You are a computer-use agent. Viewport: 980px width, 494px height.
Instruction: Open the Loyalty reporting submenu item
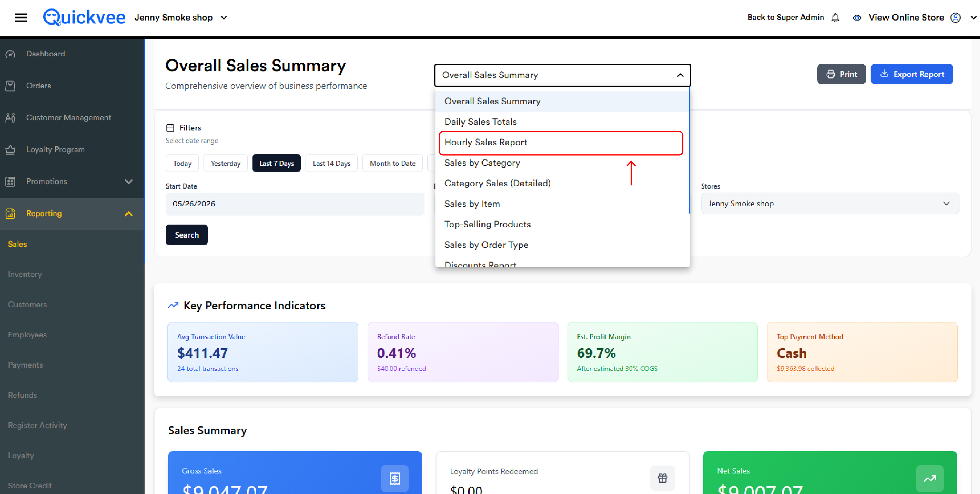pos(21,455)
